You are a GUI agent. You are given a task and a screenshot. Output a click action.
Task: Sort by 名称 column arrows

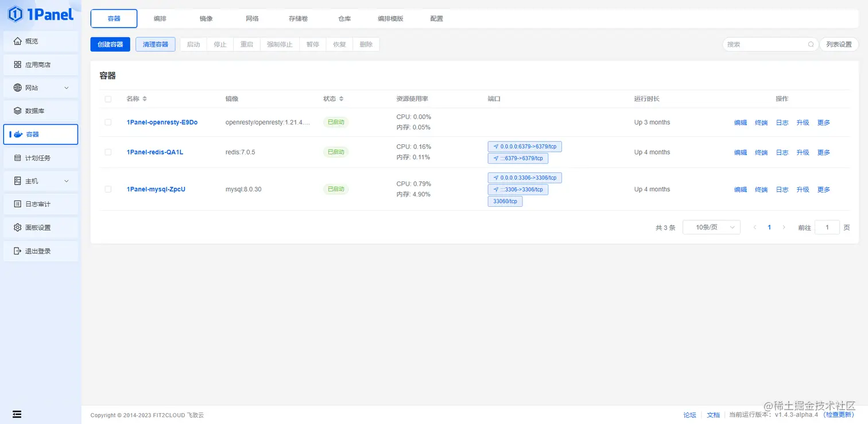(145, 99)
